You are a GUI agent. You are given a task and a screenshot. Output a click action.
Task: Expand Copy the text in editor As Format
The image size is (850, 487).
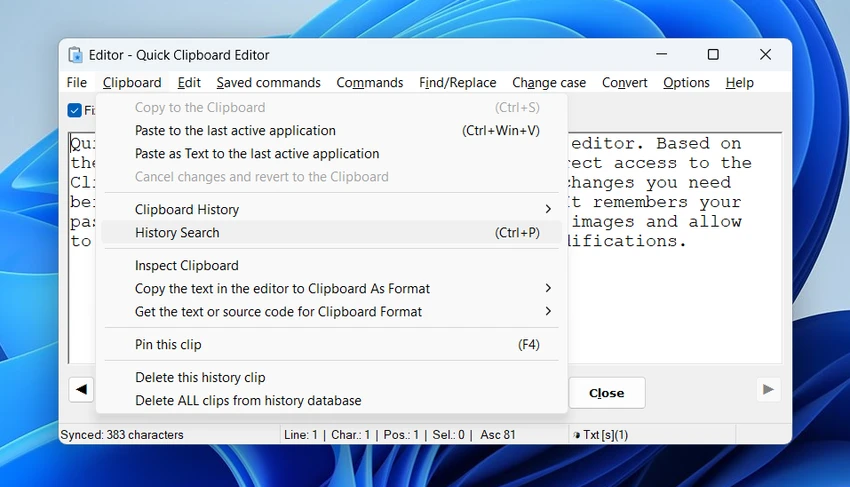[x=332, y=289]
